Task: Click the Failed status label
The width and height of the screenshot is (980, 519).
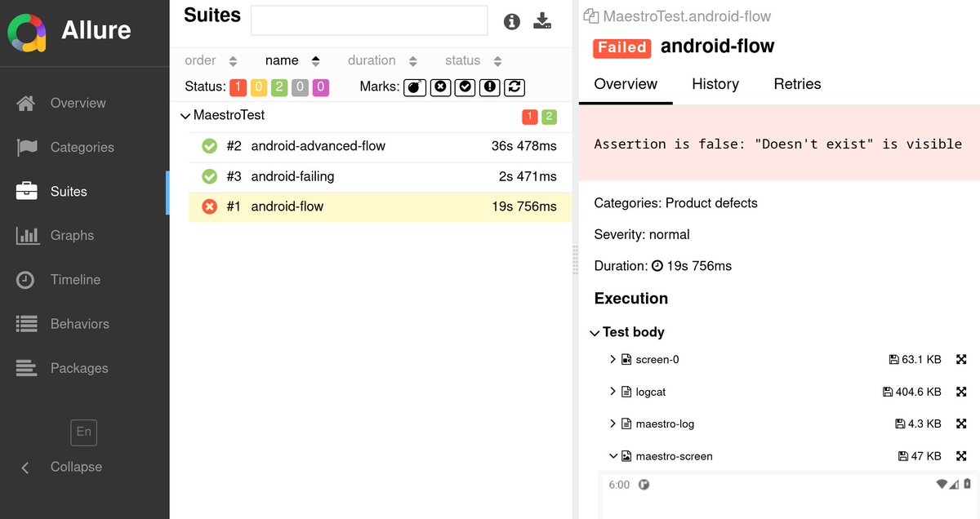Action: (621, 47)
